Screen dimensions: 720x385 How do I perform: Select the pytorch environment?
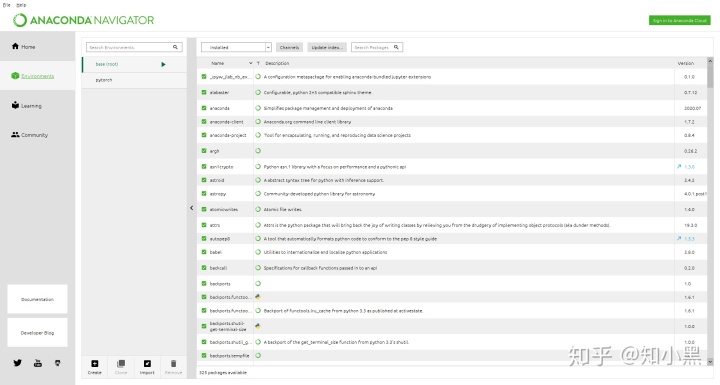pos(134,80)
